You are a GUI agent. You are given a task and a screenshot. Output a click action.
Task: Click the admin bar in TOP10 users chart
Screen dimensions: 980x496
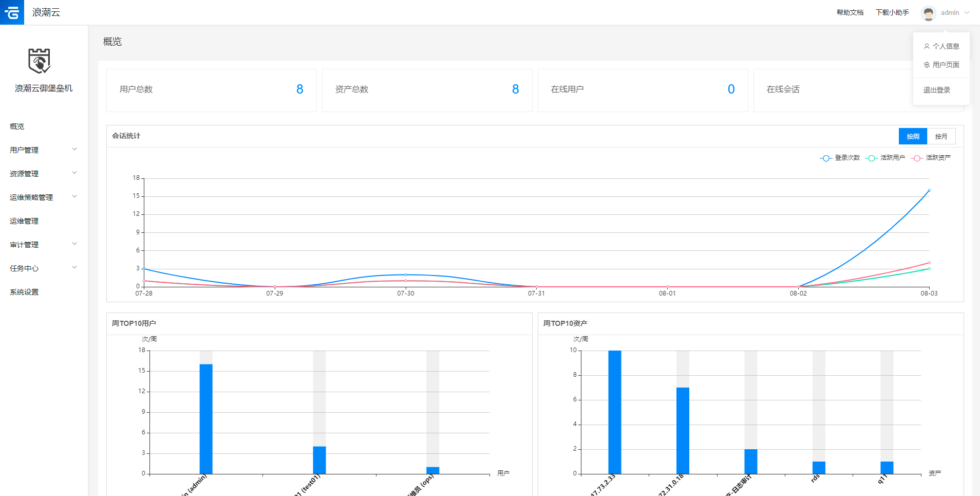pos(206,418)
